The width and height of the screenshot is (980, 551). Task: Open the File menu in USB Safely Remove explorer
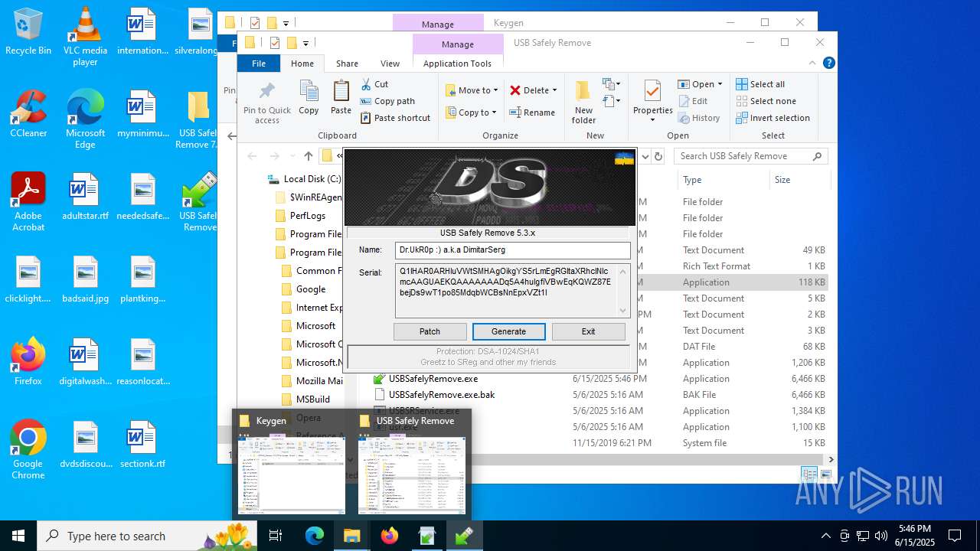coord(259,64)
